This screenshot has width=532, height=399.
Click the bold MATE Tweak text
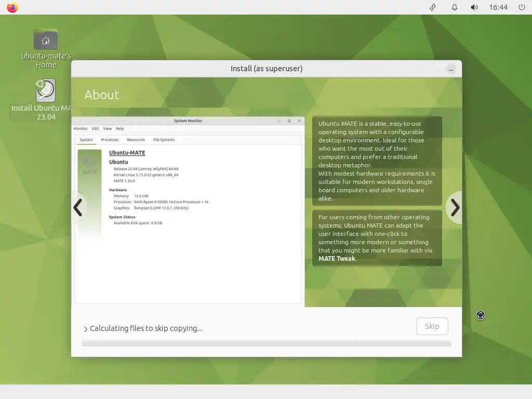coord(337,259)
